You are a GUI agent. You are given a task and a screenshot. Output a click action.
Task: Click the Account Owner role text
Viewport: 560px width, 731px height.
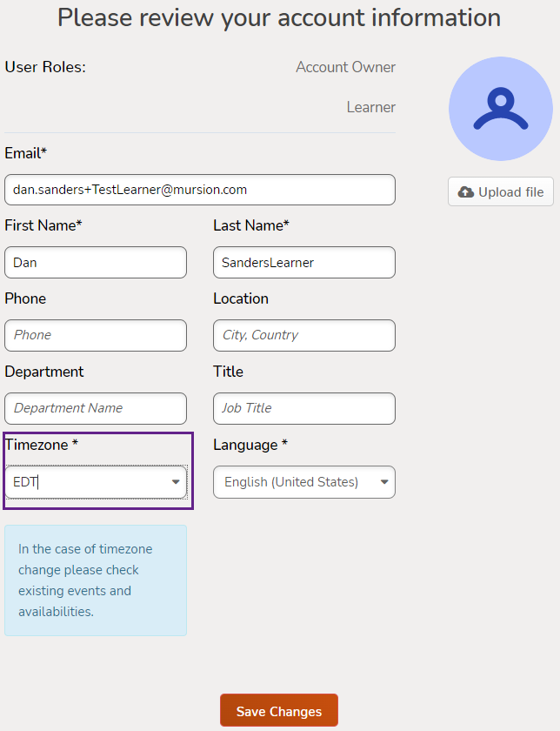[345, 67]
